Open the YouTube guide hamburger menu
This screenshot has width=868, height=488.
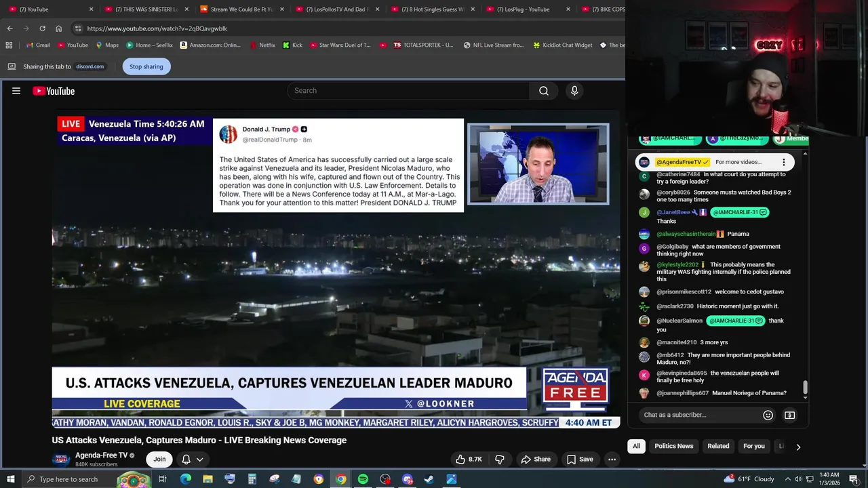[x=16, y=91]
